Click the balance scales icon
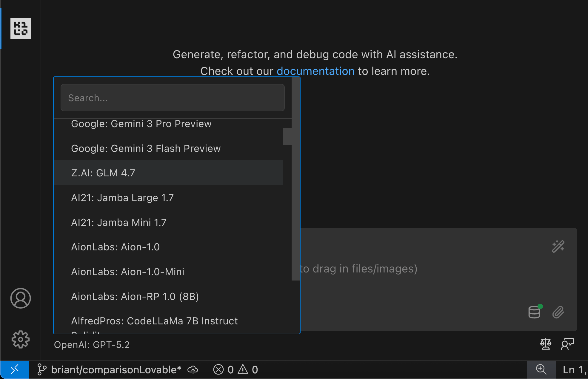The height and width of the screenshot is (379, 588). click(x=545, y=344)
